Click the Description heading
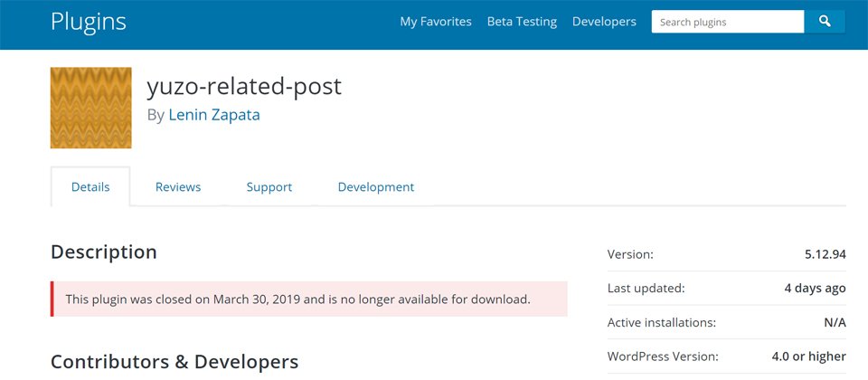Screen dimensions: 868x380 click(x=104, y=252)
